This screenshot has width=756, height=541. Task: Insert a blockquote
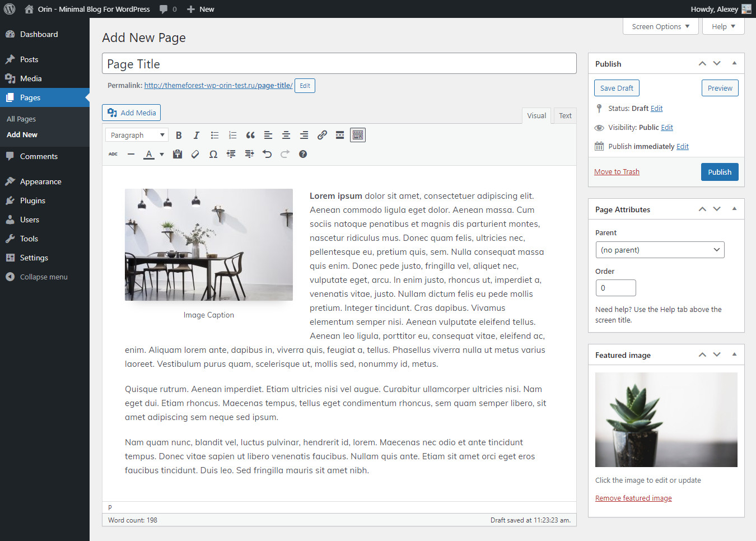(x=250, y=134)
